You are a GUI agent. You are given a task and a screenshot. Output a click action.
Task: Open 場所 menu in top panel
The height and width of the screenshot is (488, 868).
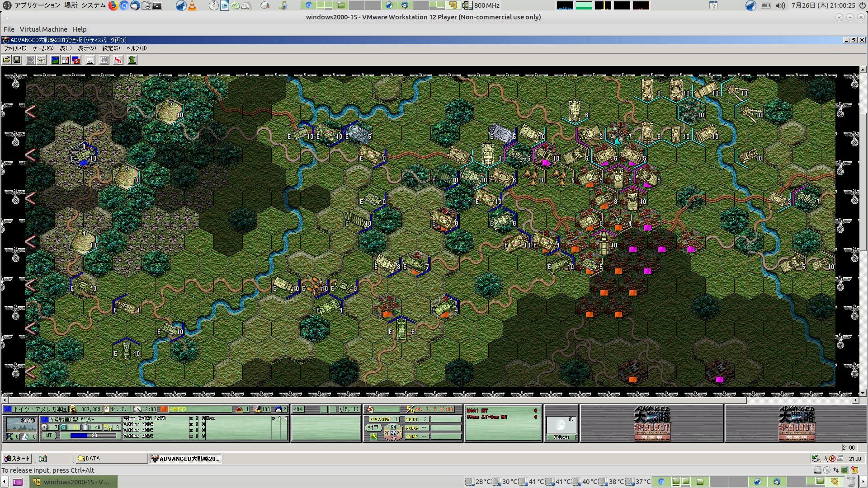pos(71,5)
